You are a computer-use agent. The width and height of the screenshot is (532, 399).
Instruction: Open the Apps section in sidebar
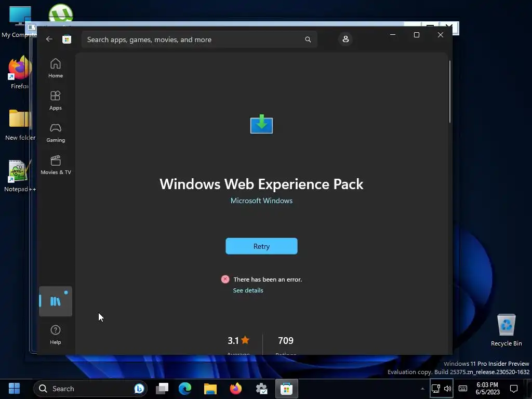click(x=56, y=100)
